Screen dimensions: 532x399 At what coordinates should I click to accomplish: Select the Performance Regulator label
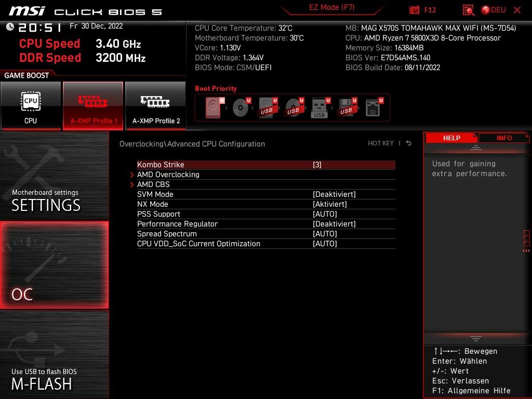[177, 223]
